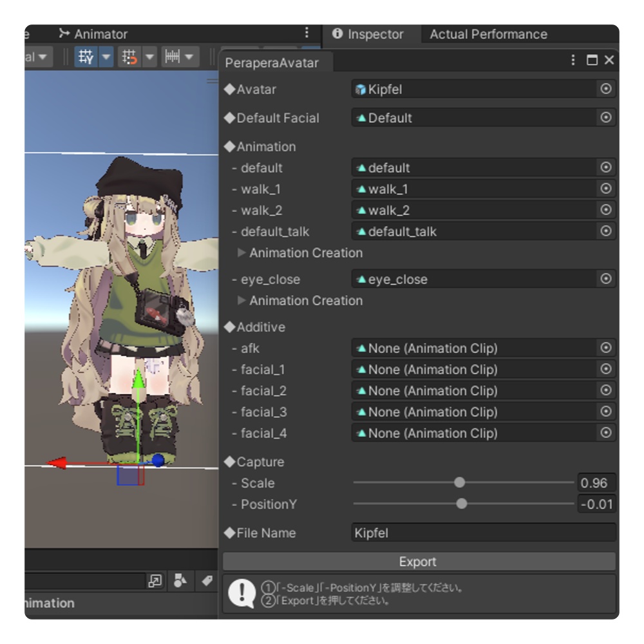Screen dimensions: 644x644
Task: Click search by type icon in project panel
Action: (x=180, y=580)
